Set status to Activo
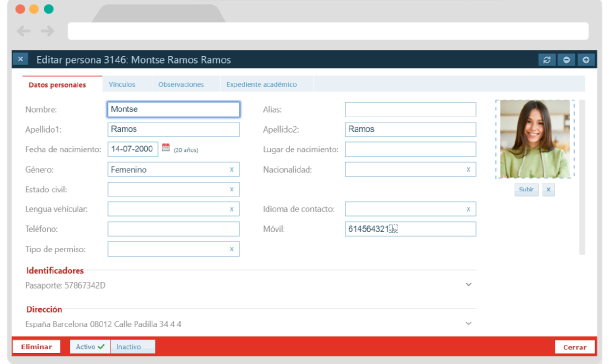 (x=90, y=346)
